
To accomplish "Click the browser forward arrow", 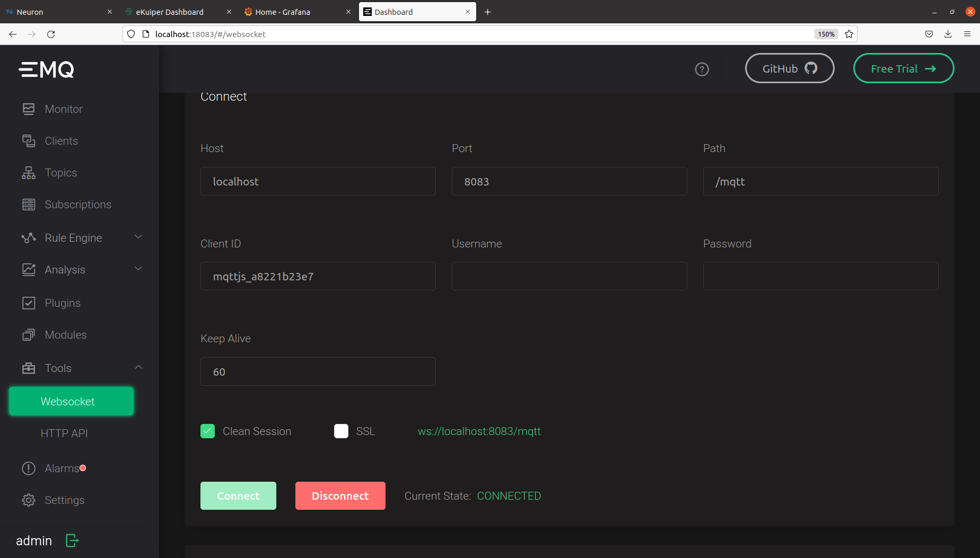I will (x=32, y=34).
